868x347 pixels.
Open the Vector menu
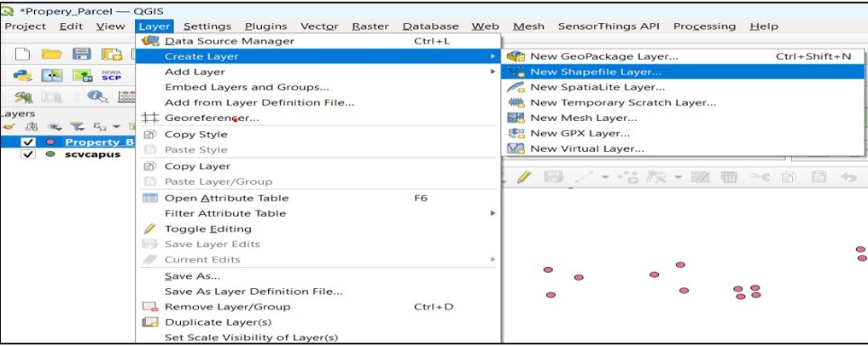point(319,26)
